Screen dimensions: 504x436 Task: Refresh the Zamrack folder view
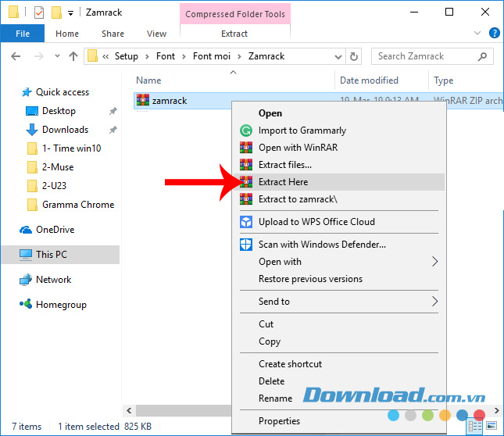[353, 56]
